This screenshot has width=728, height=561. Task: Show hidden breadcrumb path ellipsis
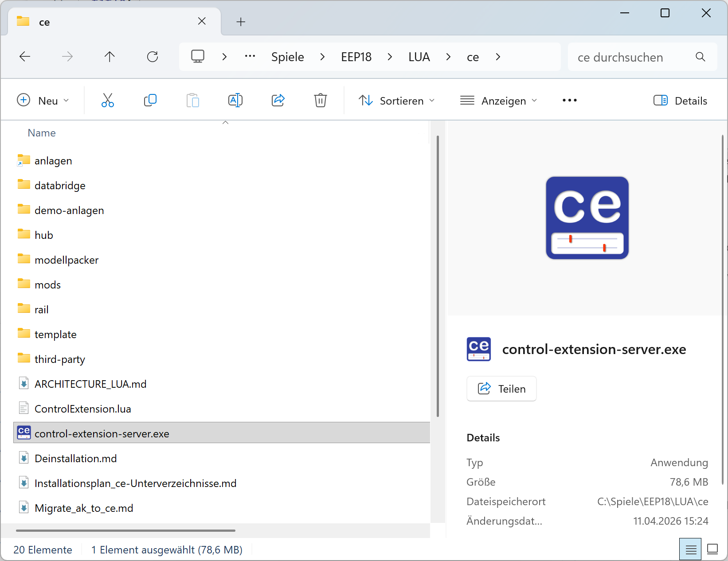click(x=250, y=56)
